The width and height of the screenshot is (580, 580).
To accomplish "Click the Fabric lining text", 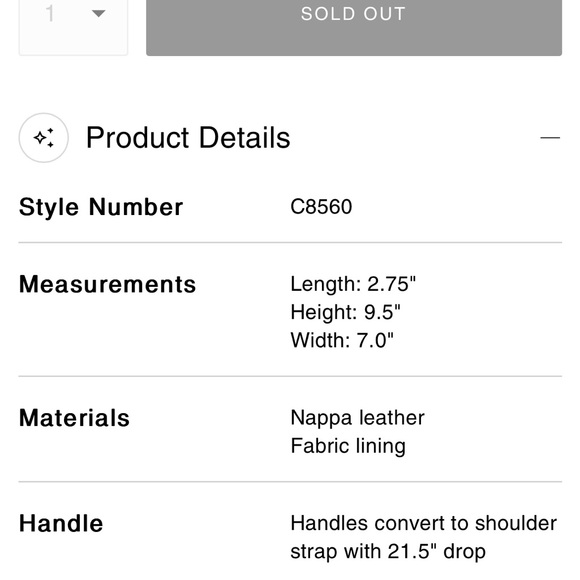I will [x=348, y=446].
